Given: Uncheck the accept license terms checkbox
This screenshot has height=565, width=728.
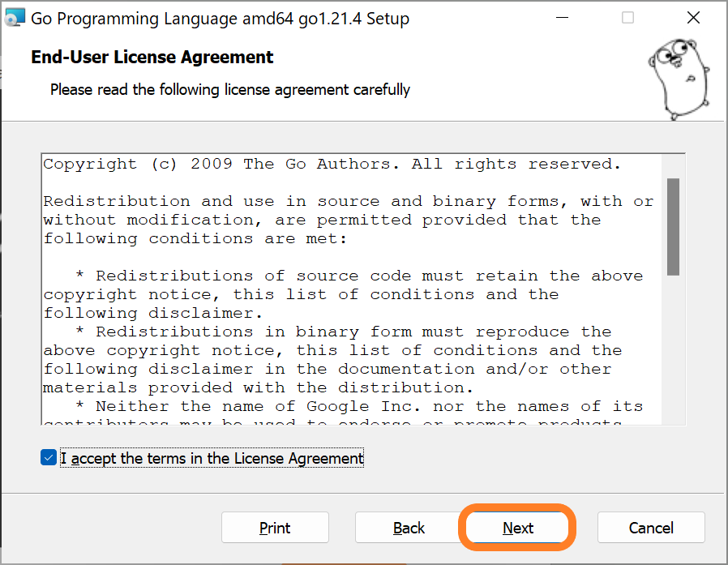Looking at the screenshot, I should click(49, 458).
